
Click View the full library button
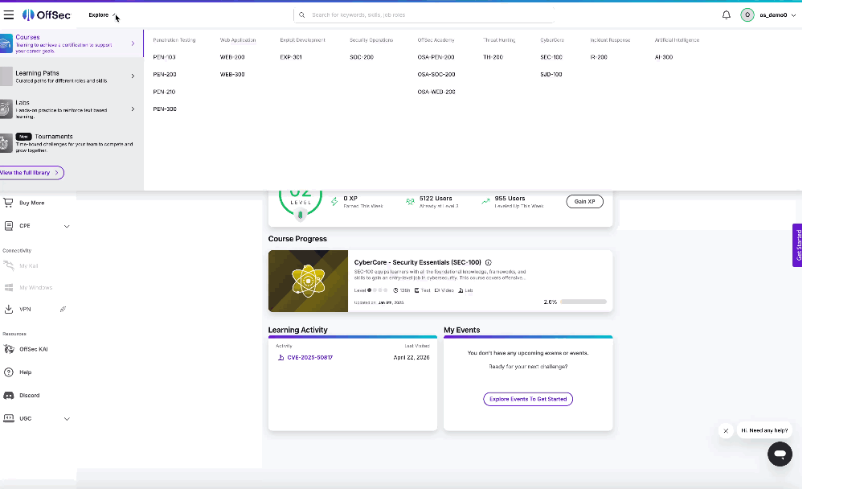tap(31, 173)
